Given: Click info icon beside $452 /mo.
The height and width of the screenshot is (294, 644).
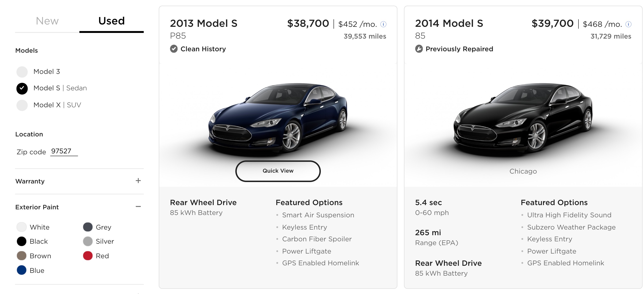Looking at the screenshot, I should pos(383,24).
